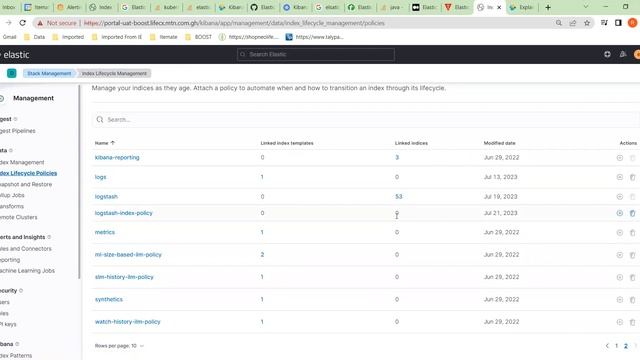
Task: Sort by Modified date column
Action: click(499, 143)
